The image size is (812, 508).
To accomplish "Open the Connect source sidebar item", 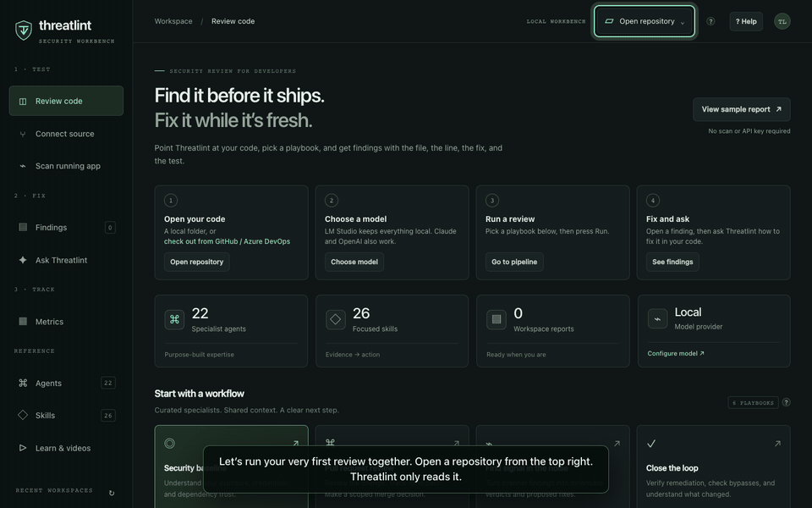I will tap(66, 134).
